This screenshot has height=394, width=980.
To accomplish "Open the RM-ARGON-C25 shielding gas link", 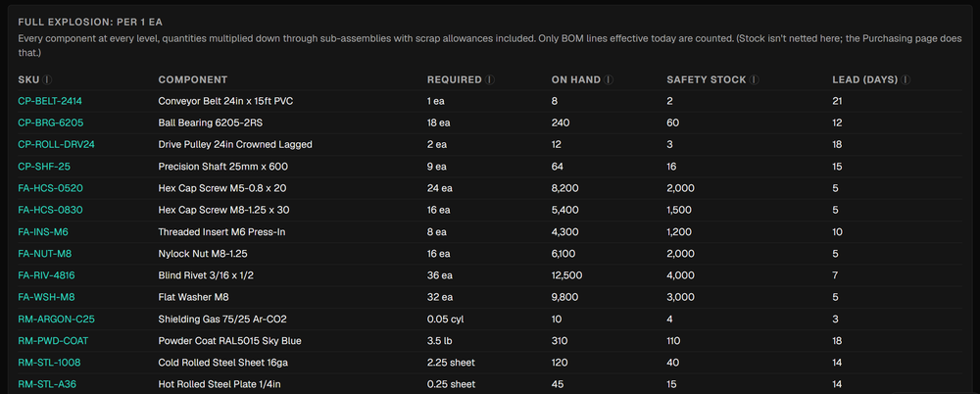I will pos(56,319).
